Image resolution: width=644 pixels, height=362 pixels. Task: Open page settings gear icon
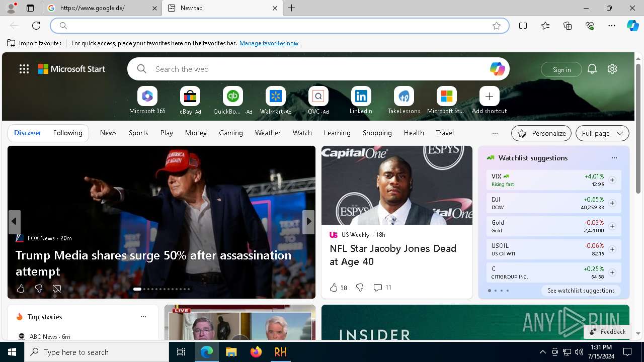click(612, 69)
